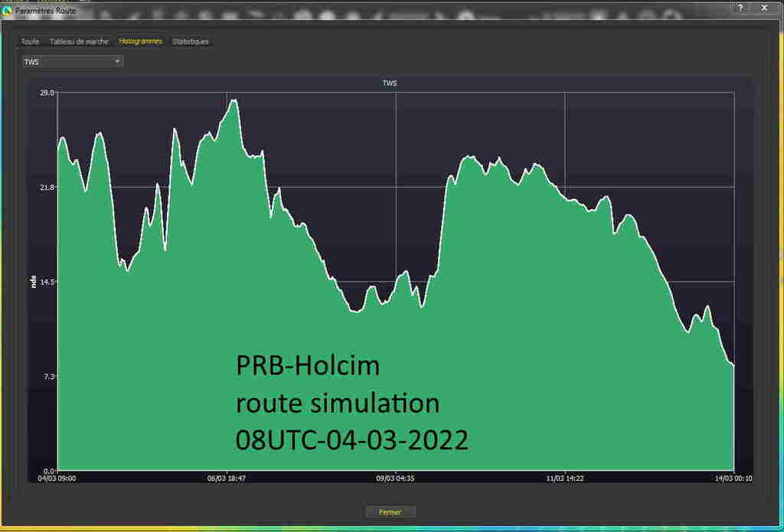
Task: Click the 14.5 y-axis label
Action: pyautogui.click(x=47, y=282)
